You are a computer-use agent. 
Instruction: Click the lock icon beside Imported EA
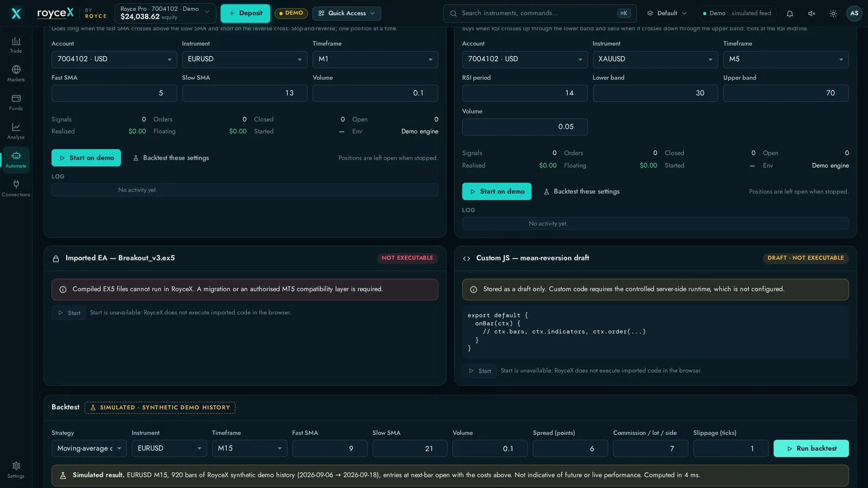pos(56,259)
